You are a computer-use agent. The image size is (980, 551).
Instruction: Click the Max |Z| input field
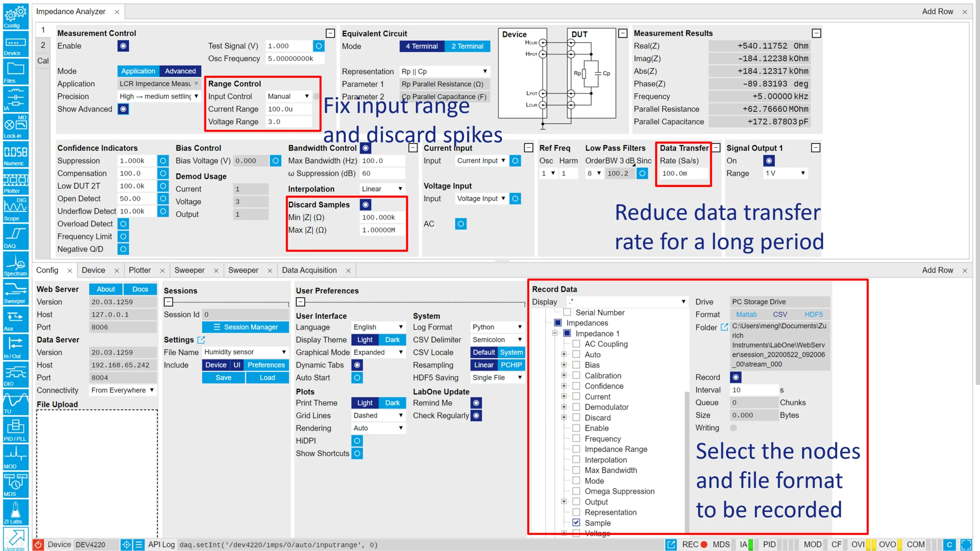tap(382, 230)
